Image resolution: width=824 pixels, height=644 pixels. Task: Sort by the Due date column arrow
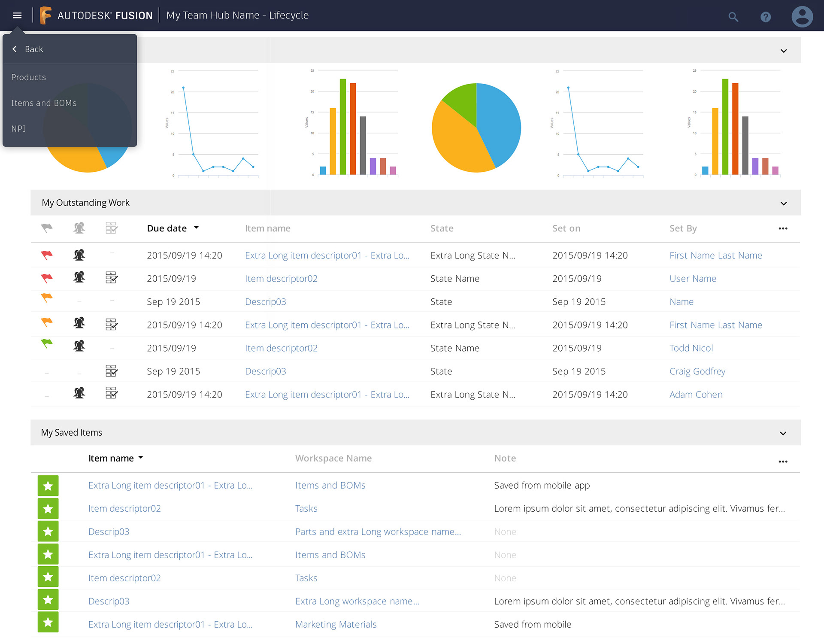point(197,228)
